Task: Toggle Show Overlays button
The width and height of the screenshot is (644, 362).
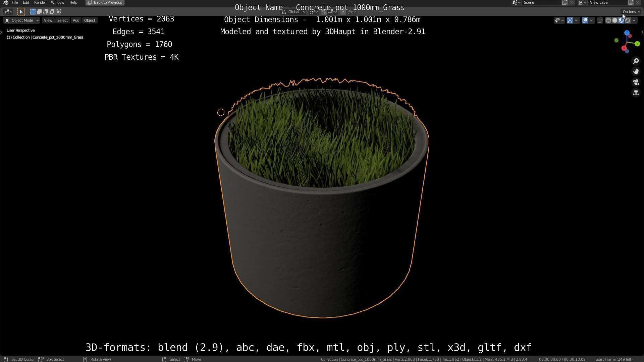Action: [585, 20]
